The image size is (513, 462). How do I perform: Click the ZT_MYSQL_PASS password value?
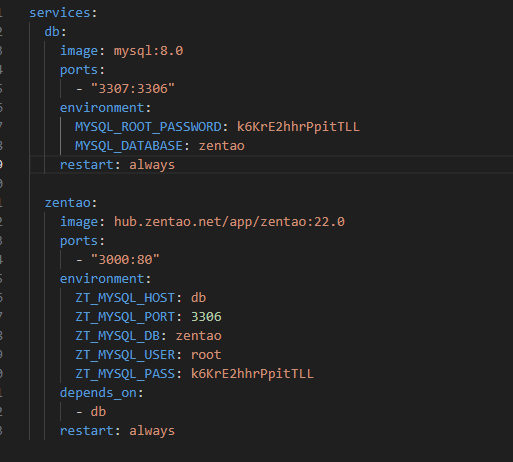click(x=252, y=374)
